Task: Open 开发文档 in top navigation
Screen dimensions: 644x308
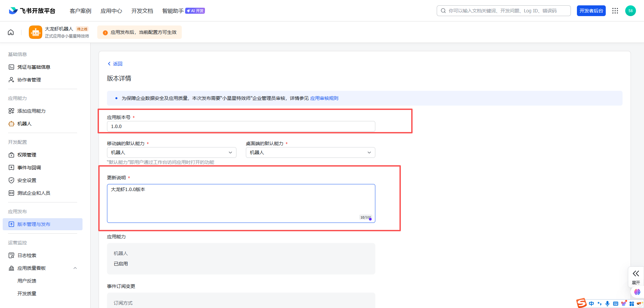Action: pos(142,11)
